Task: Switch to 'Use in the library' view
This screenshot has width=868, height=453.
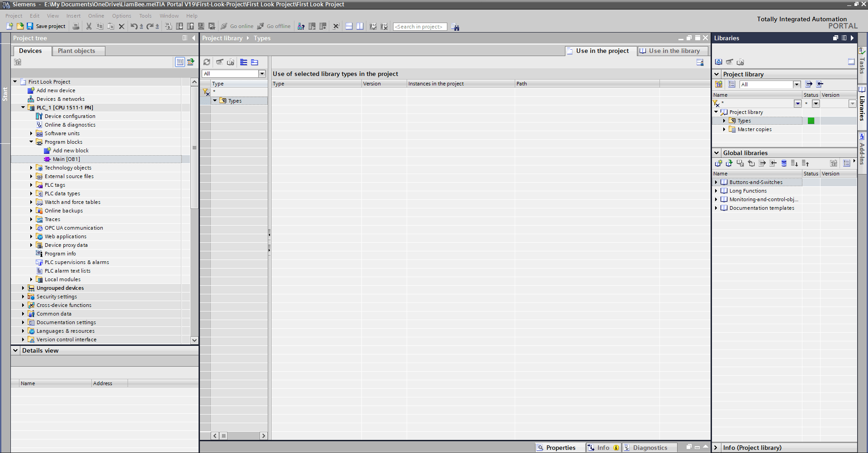Action: pos(670,51)
